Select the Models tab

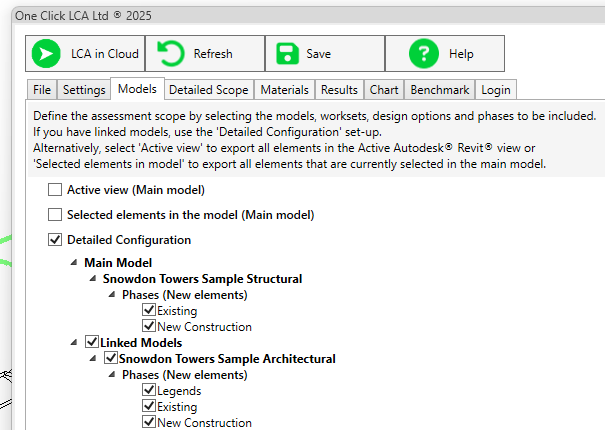coord(137,89)
